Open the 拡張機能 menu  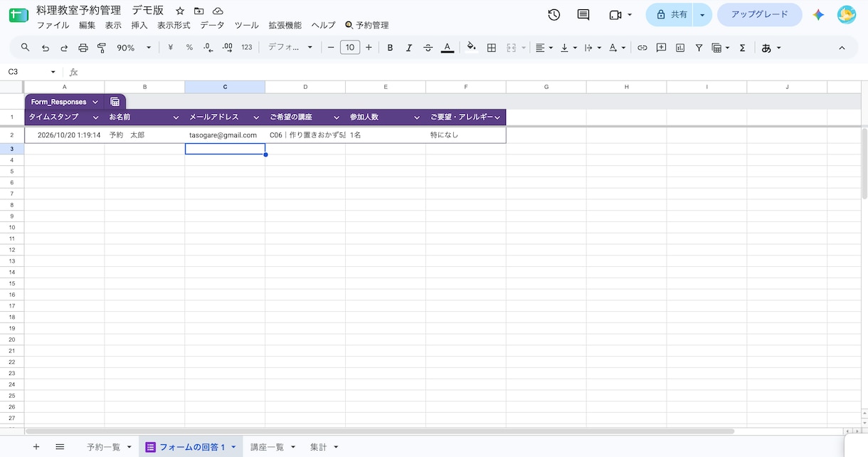(x=285, y=25)
